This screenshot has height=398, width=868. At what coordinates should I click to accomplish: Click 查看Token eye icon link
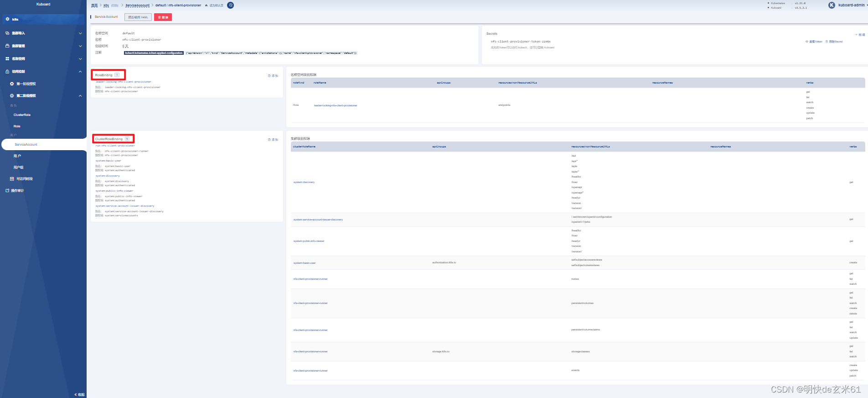(814, 42)
